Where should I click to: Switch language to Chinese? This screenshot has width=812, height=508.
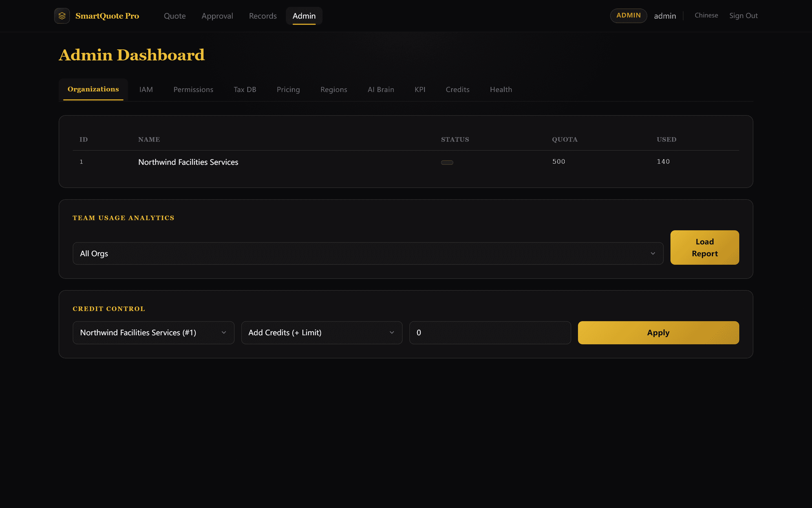[x=706, y=16]
